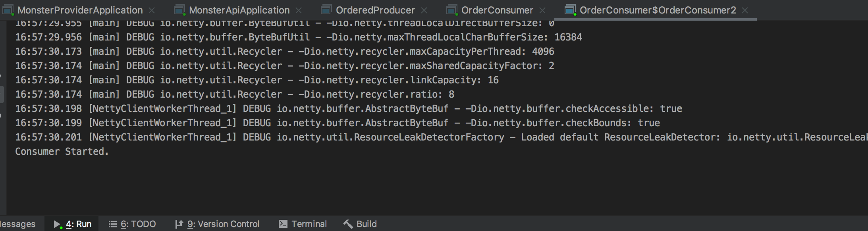Screen dimensions: 868x231
Task: Click the Terminal icon in the bottom bar
Action: tap(283, 224)
